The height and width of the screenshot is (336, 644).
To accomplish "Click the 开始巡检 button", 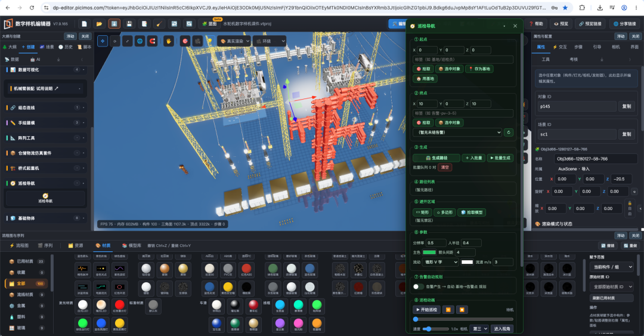I will coord(426,310).
